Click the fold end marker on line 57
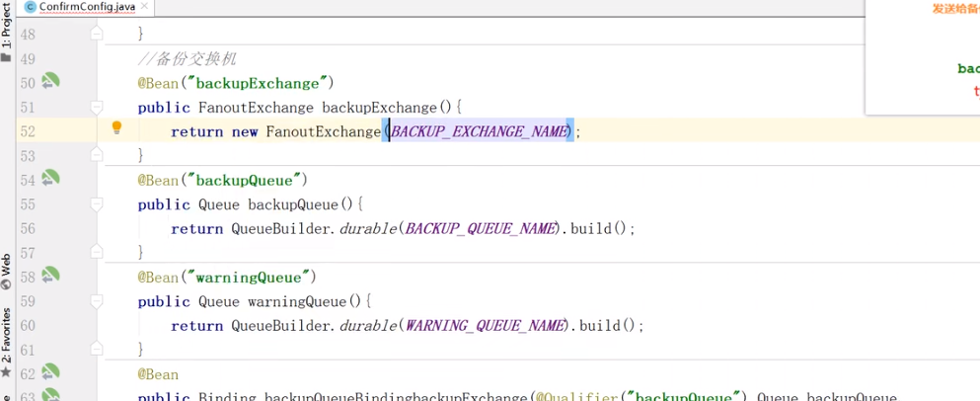This screenshot has height=401, width=980. tap(97, 252)
